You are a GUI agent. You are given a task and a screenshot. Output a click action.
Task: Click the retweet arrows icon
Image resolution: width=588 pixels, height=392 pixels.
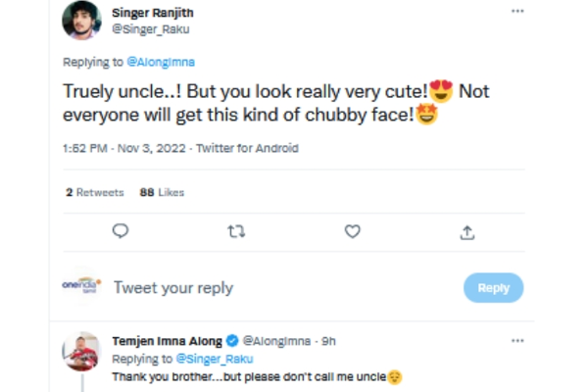click(236, 231)
